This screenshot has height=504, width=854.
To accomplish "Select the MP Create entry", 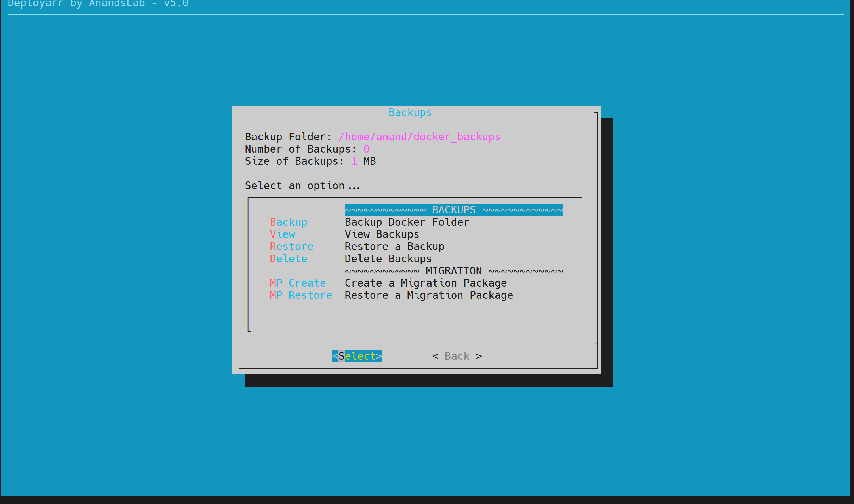I will [x=298, y=283].
